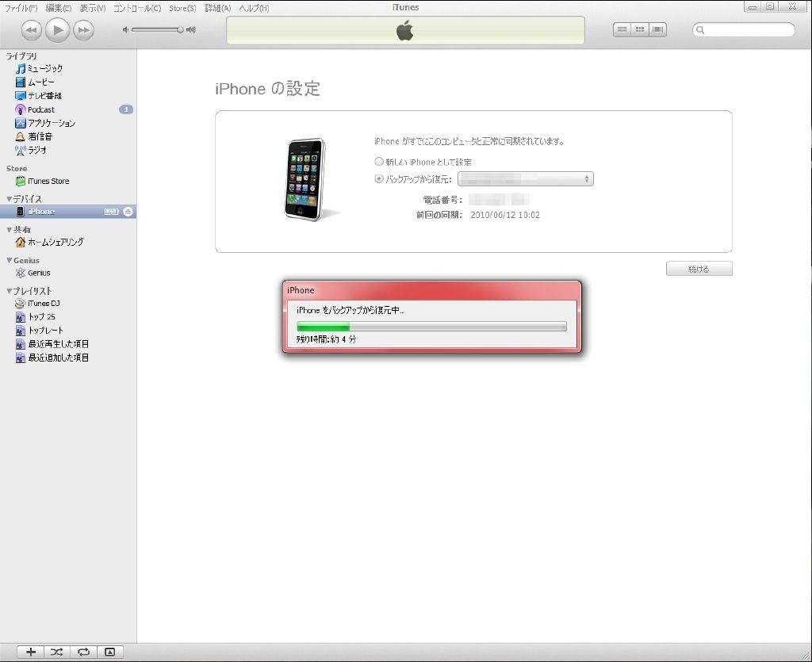Click the play button

(57, 30)
